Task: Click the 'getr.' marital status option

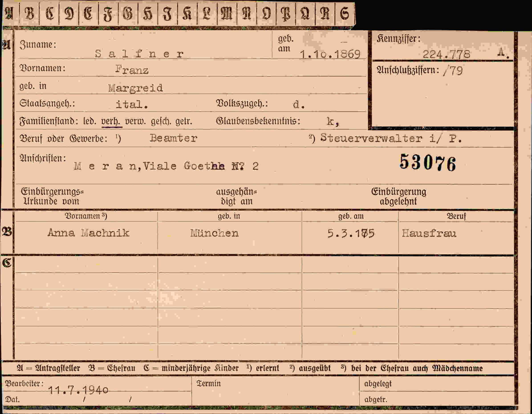Action: click(x=184, y=121)
